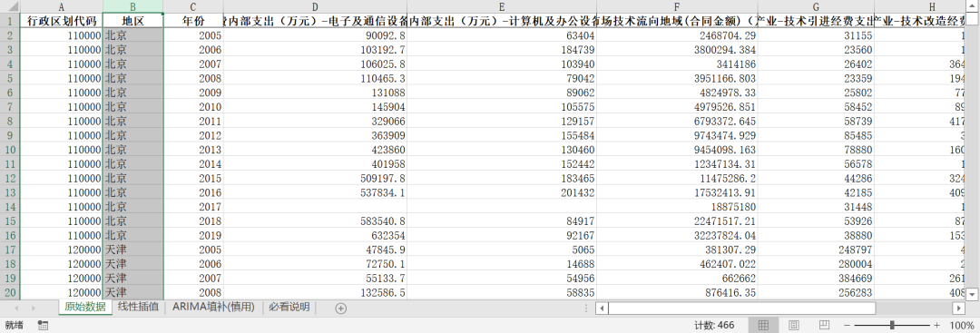
Task: Click cell with value 129157
Action: pos(502,122)
